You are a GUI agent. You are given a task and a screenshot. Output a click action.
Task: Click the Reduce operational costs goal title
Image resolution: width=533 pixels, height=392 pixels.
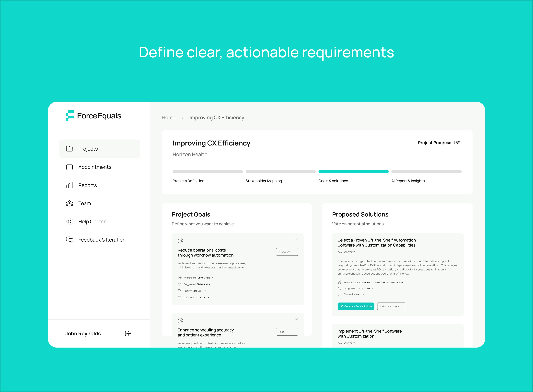coord(206,253)
